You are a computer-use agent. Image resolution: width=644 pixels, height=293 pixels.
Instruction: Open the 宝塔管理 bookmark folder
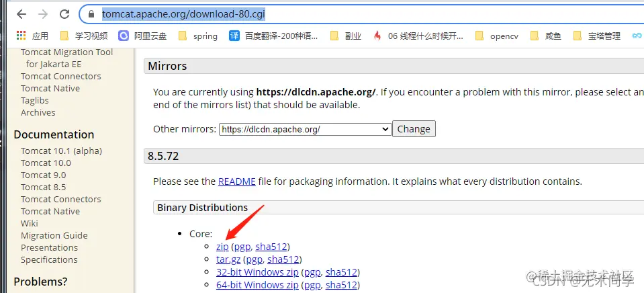[x=597, y=36]
